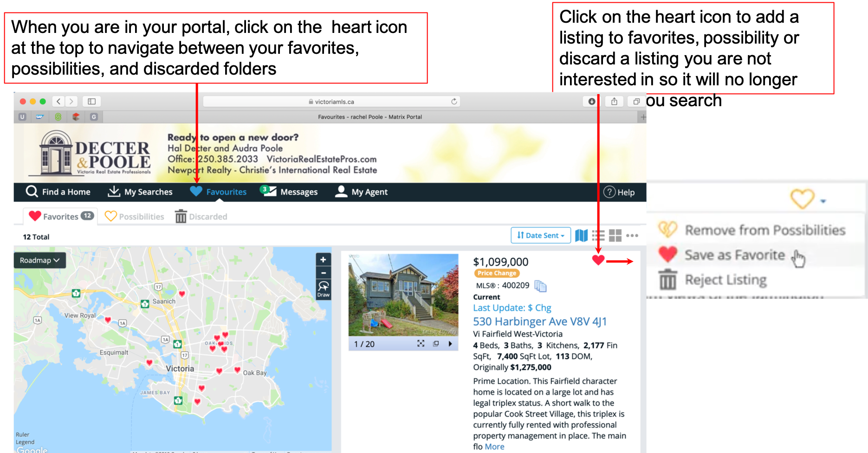Switch to list view icon

[598, 236]
